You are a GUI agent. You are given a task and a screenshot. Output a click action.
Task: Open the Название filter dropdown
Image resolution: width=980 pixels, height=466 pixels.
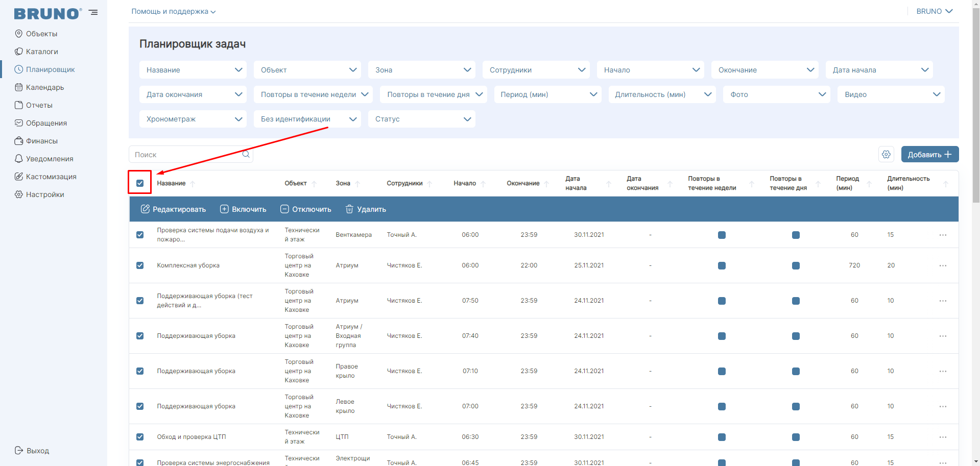pos(193,70)
